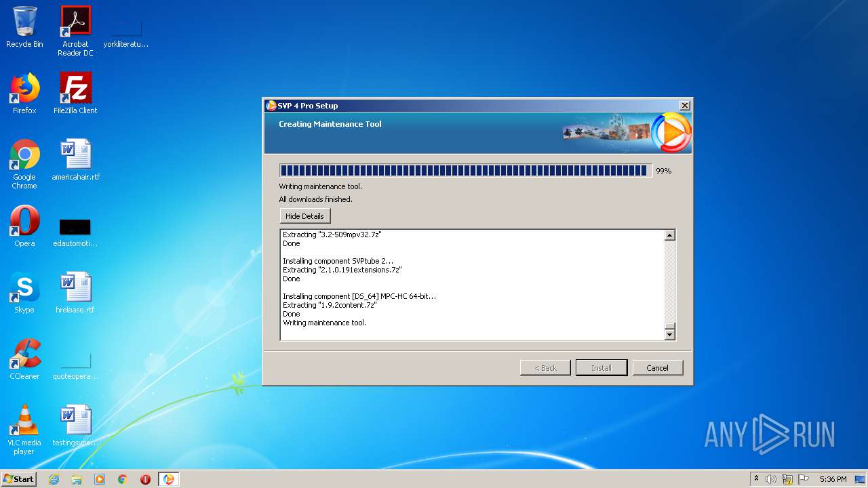
Task: Click the SVP 4 Pro Setup title bar icon
Action: (271, 106)
